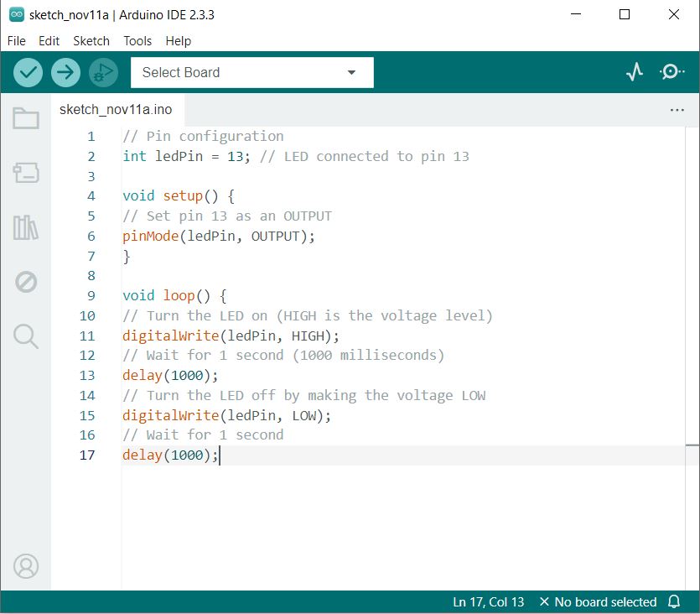Click the Verify checkmark button

28,72
